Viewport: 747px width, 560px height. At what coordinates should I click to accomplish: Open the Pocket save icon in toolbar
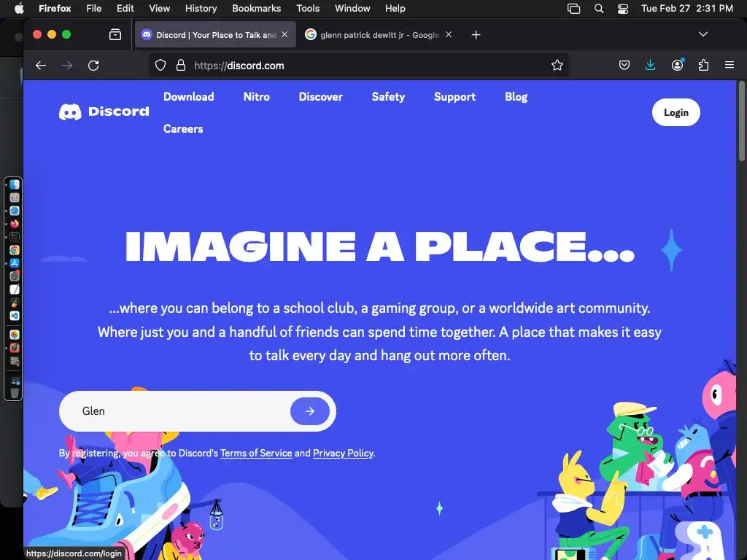(x=624, y=65)
